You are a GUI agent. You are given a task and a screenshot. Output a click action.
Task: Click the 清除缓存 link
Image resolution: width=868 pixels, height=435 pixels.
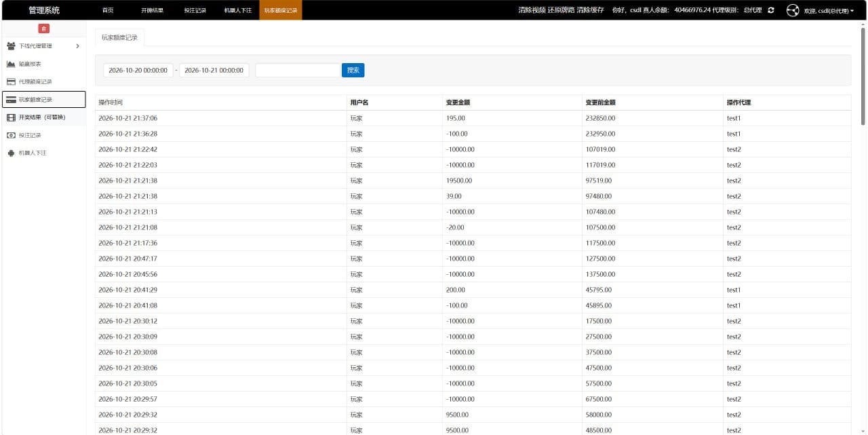point(590,10)
